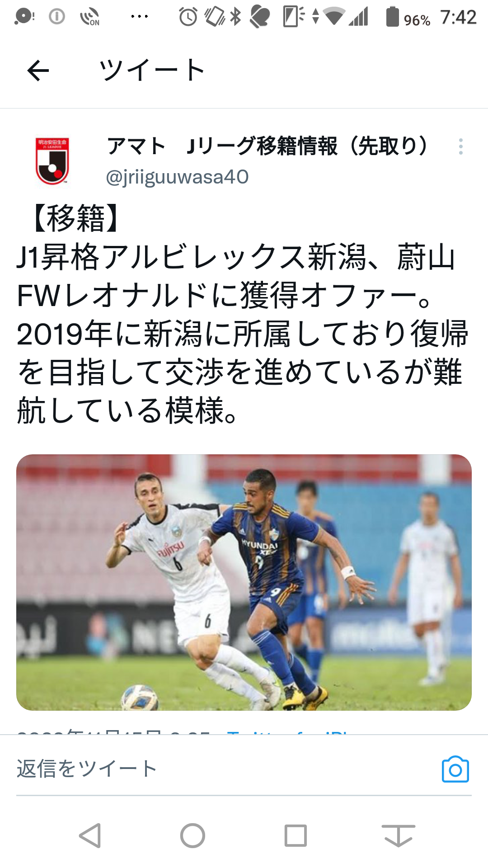Tap the 7:42 clock in status bar
488x868 pixels.
click(x=459, y=18)
